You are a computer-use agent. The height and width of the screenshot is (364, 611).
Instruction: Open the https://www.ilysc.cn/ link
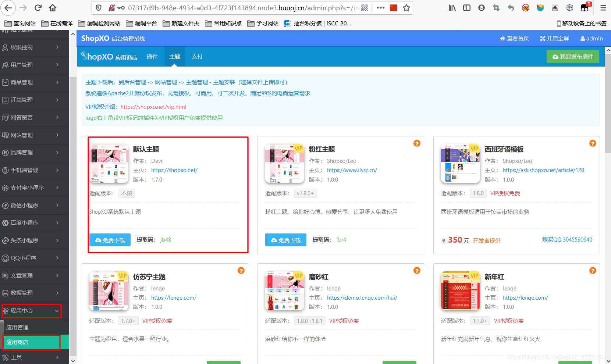[x=352, y=170]
